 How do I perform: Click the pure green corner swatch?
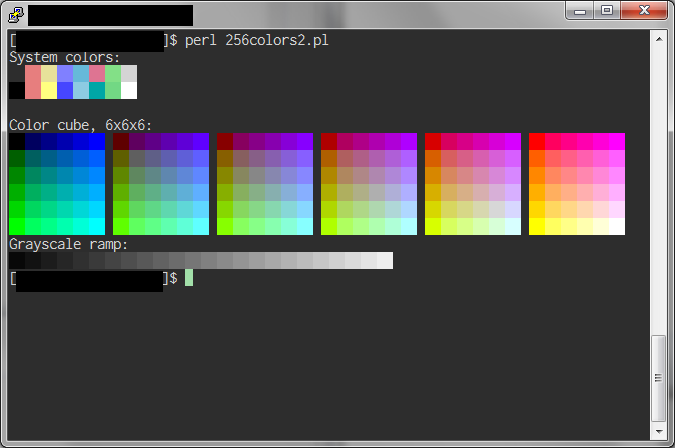click(x=17, y=226)
